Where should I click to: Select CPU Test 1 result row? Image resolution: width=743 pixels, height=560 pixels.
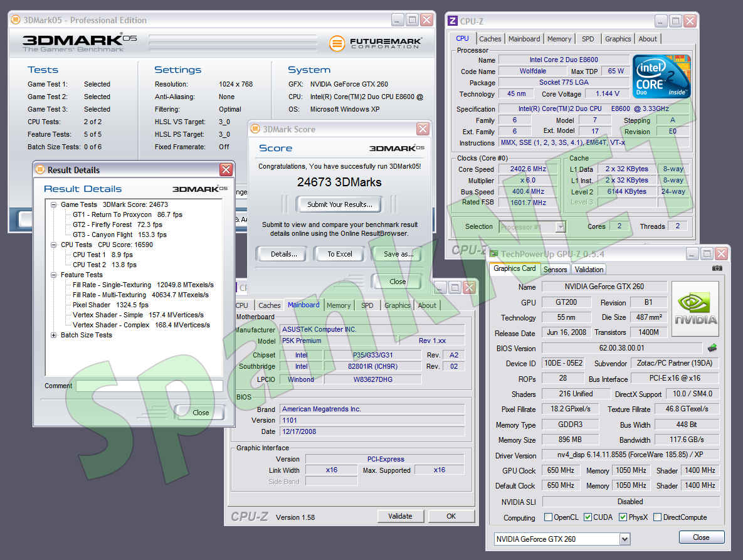(103, 255)
